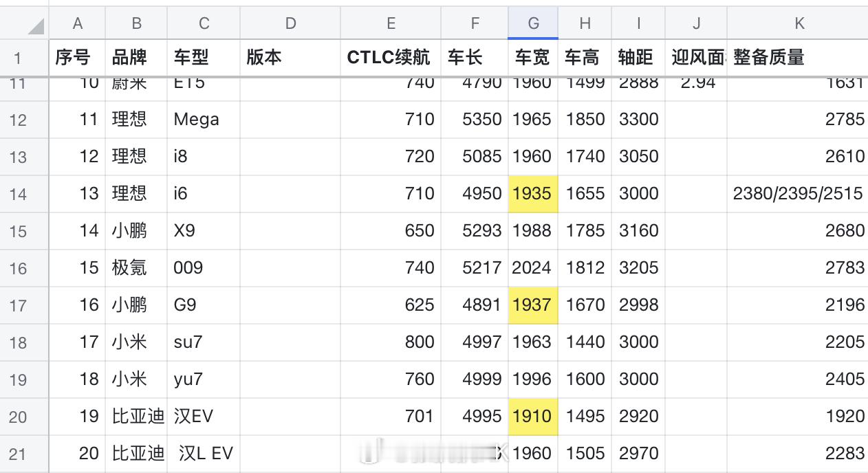Click the CTLC续航 header cell

click(391, 58)
